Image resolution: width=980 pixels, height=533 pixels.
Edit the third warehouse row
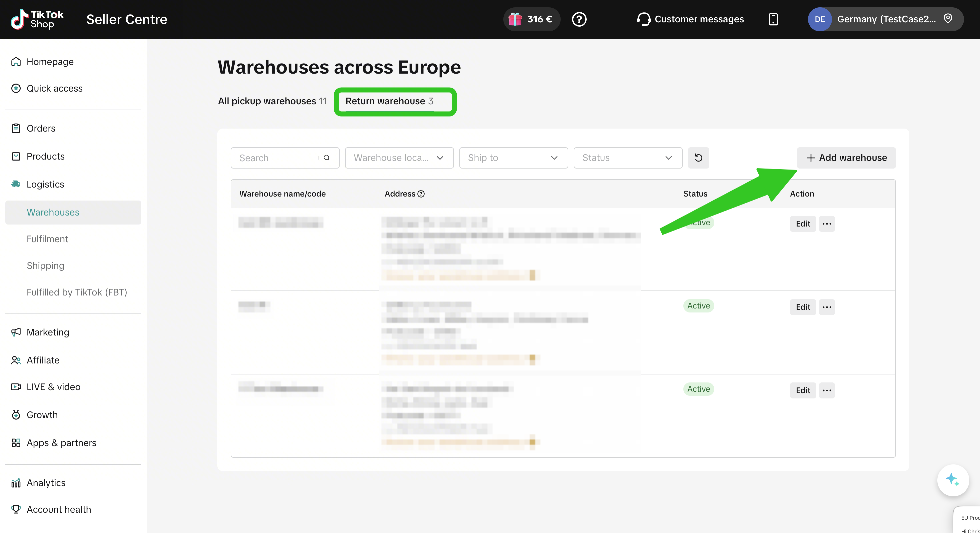coord(803,390)
